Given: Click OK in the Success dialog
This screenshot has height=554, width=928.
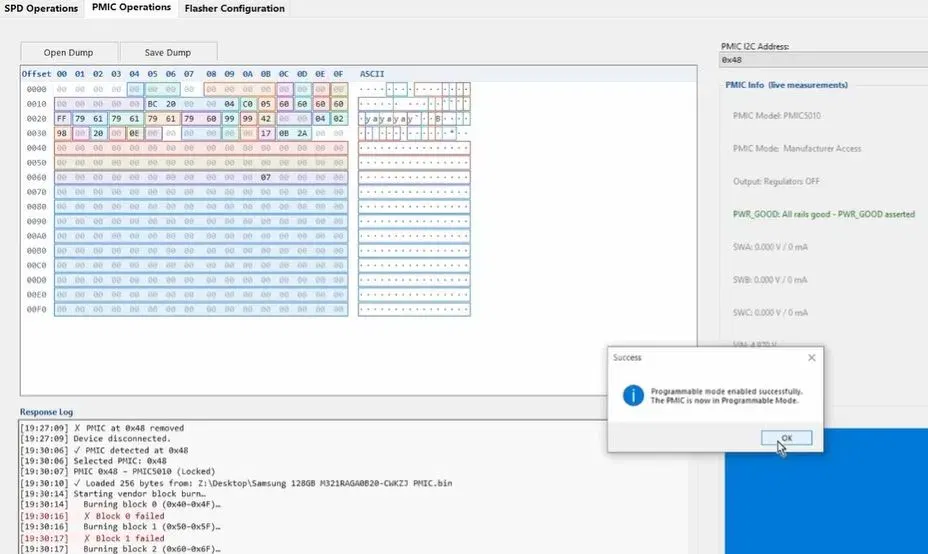Looking at the screenshot, I should pyautogui.click(x=786, y=438).
